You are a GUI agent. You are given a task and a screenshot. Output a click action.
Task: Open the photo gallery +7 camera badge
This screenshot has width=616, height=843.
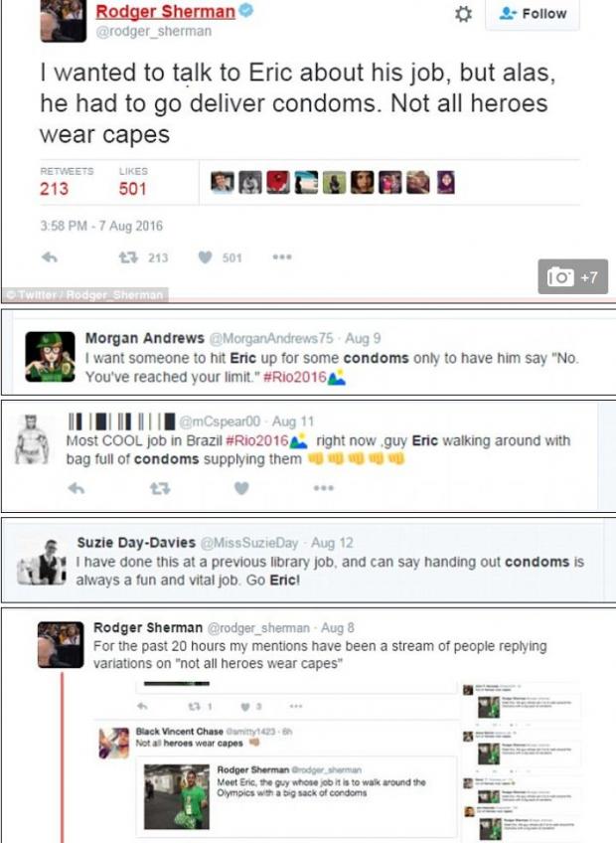click(572, 277)
